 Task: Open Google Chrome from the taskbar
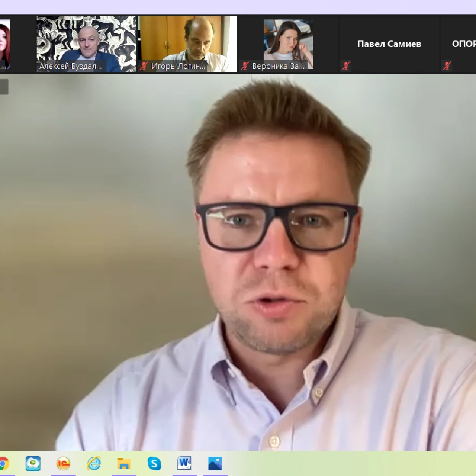pyautogui.click(x=4, y=464)
